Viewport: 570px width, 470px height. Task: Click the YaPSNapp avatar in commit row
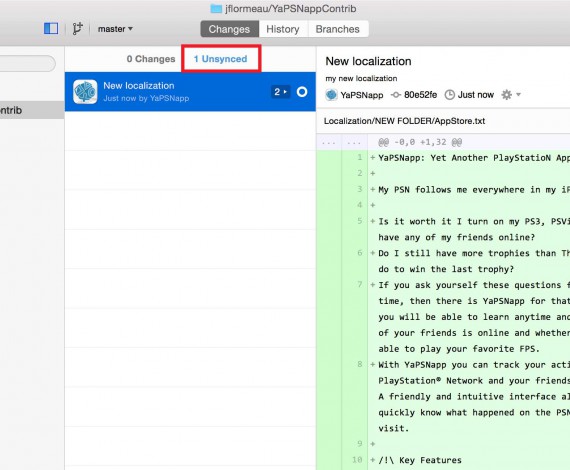coord(85,92)
